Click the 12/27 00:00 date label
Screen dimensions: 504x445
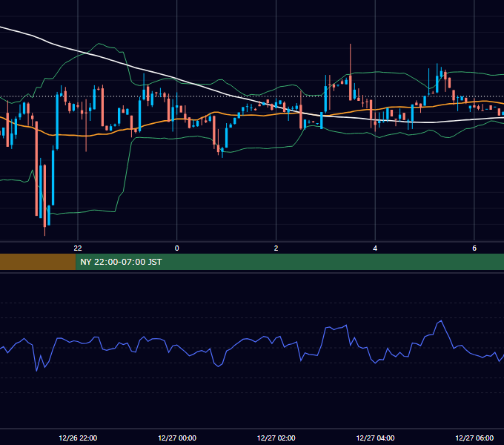coord(177,438)
